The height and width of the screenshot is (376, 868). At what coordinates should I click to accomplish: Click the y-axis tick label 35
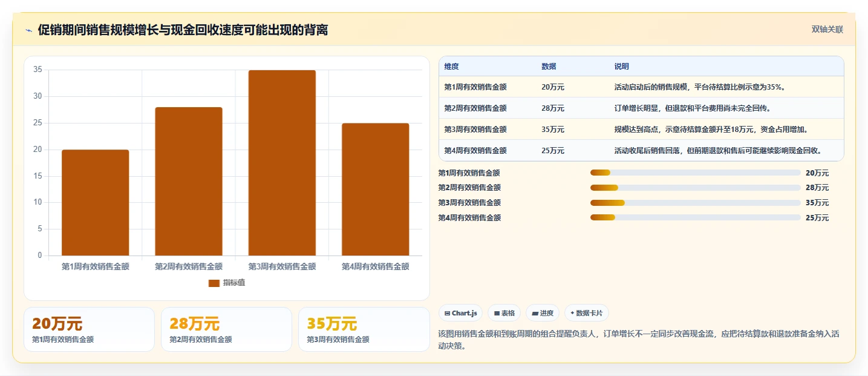point(38,70)
